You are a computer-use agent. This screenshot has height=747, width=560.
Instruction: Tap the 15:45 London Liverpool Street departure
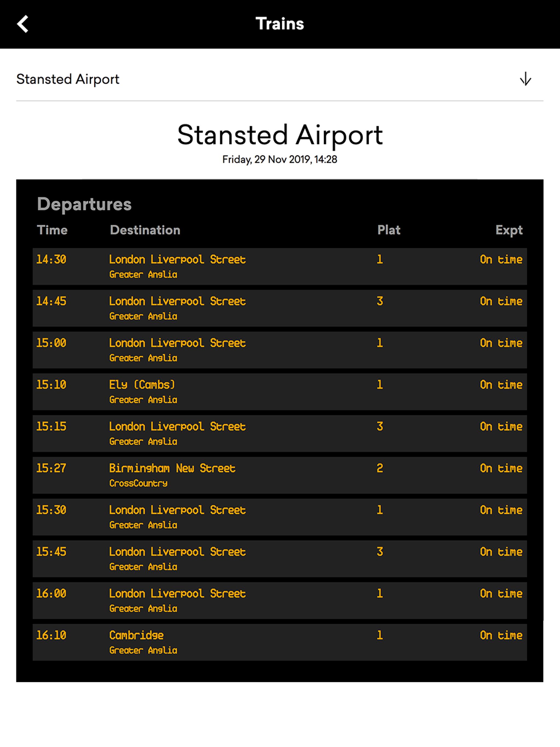[x=279, y=559]
